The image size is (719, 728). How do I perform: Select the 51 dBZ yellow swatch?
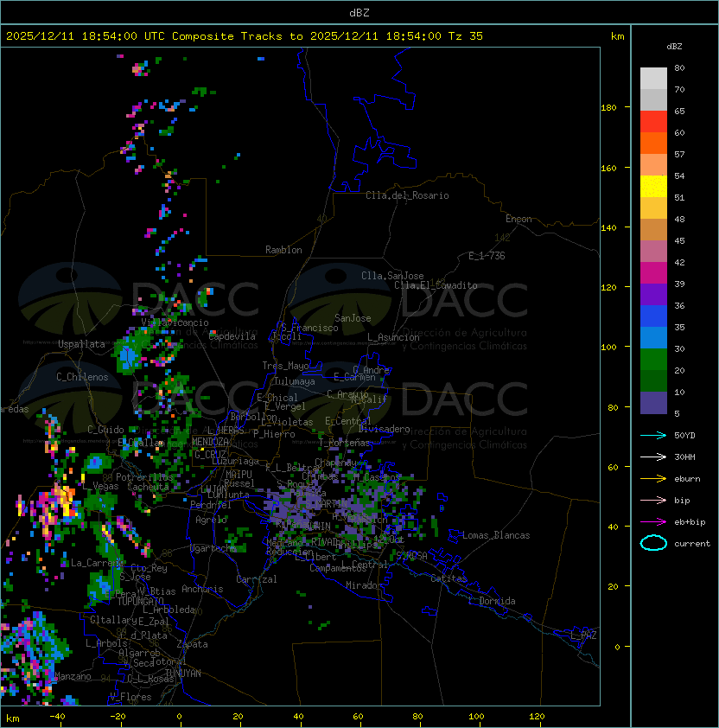coord(653,186)
